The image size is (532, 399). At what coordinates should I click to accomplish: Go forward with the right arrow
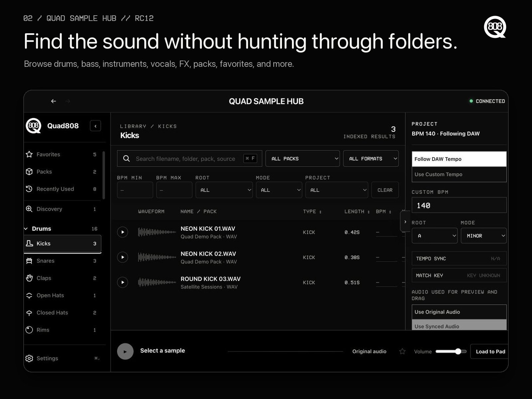pyautogui.click(x=68, y=101)
